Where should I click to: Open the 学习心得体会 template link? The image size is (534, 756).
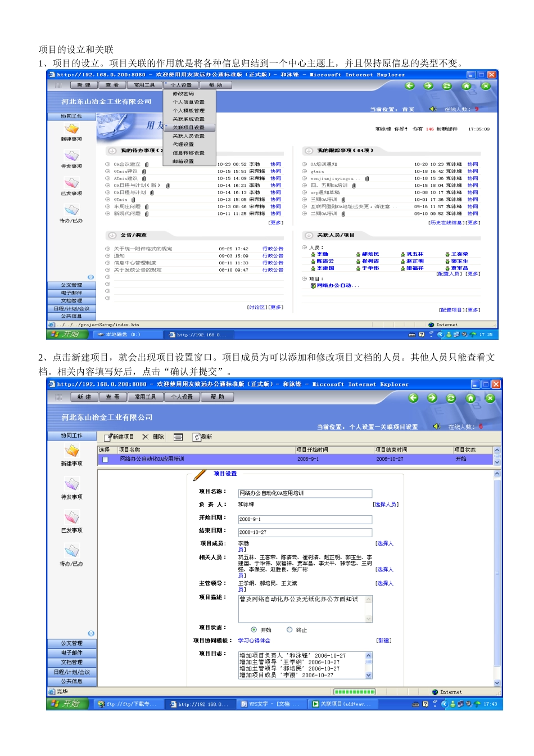pyautogui.click(x=254, y=641)
